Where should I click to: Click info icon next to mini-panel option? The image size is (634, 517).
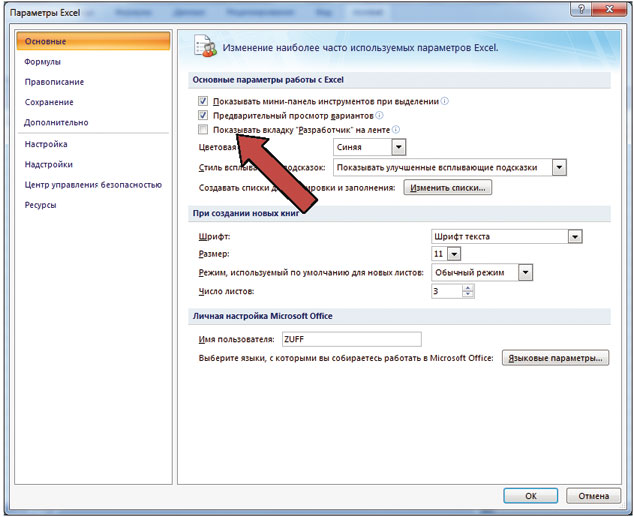444,101
